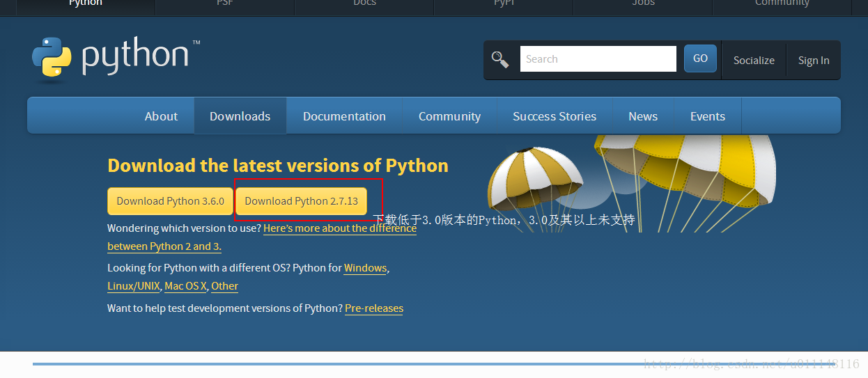Open the Downloads menu item
Image resolution: width=868 pixels, height=378 pixels.
pyautogui.click(x=240, y=116)
